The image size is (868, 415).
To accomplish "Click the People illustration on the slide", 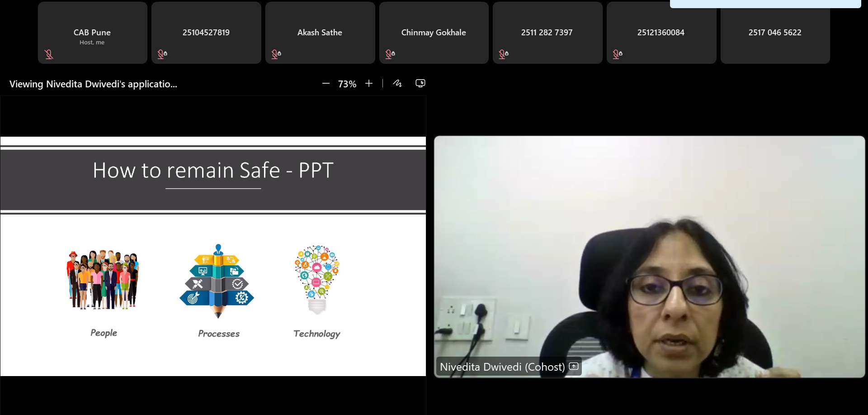I will tap(104, 280).
